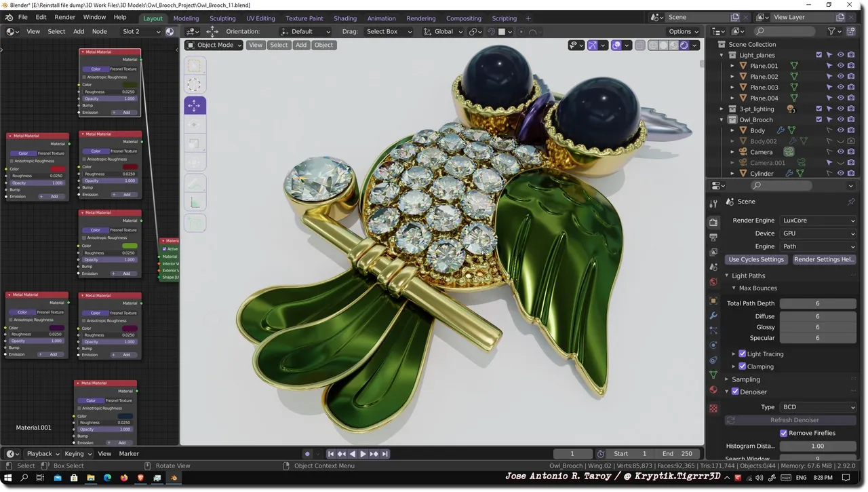
Task: Switch to wireframe viewport shading
Action: pos(652,45)
